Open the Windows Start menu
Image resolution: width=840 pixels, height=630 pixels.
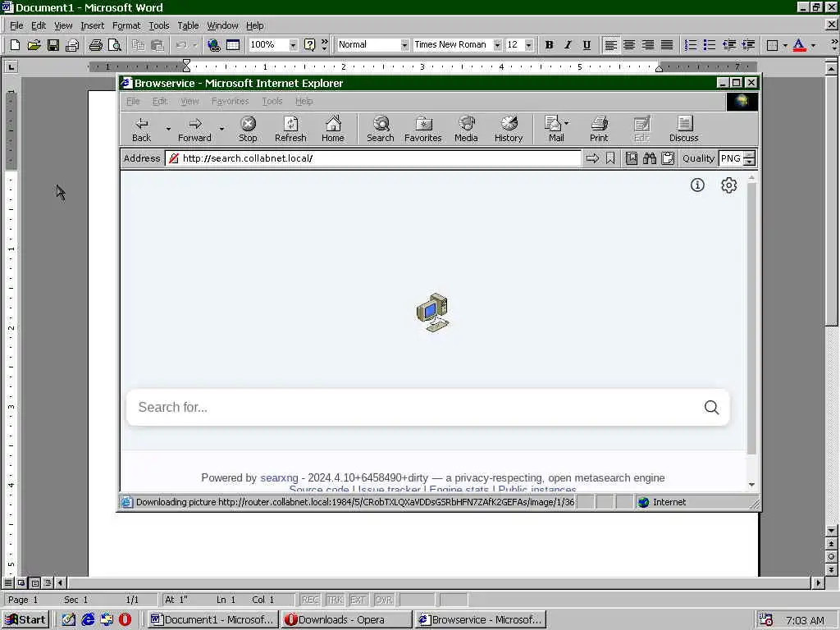click(x=25, y=620)
